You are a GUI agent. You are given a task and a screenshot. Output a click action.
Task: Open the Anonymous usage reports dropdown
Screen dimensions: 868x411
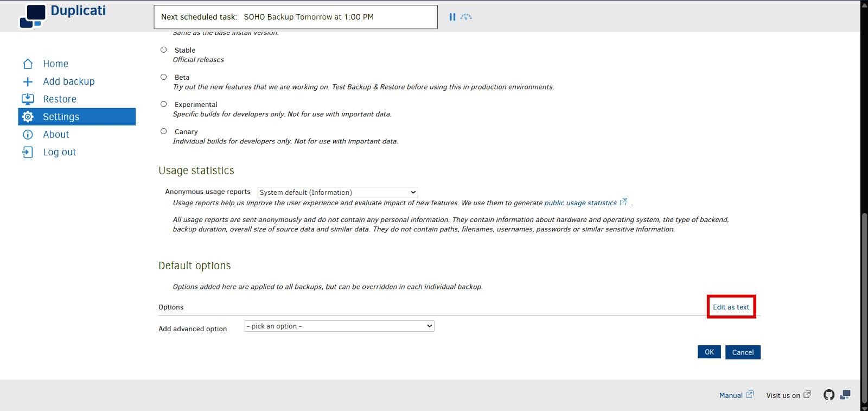tap(337, 192)
